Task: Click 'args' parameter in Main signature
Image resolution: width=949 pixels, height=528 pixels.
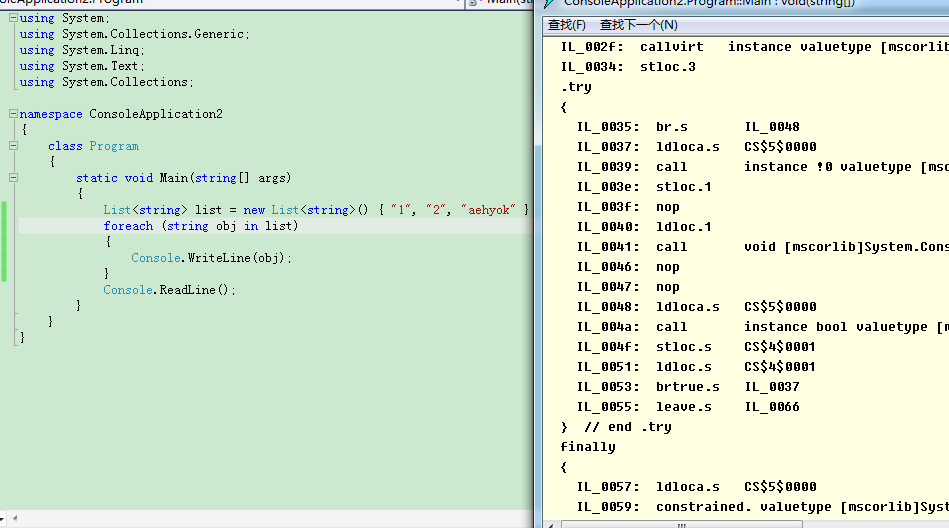Action: (272, 178)
